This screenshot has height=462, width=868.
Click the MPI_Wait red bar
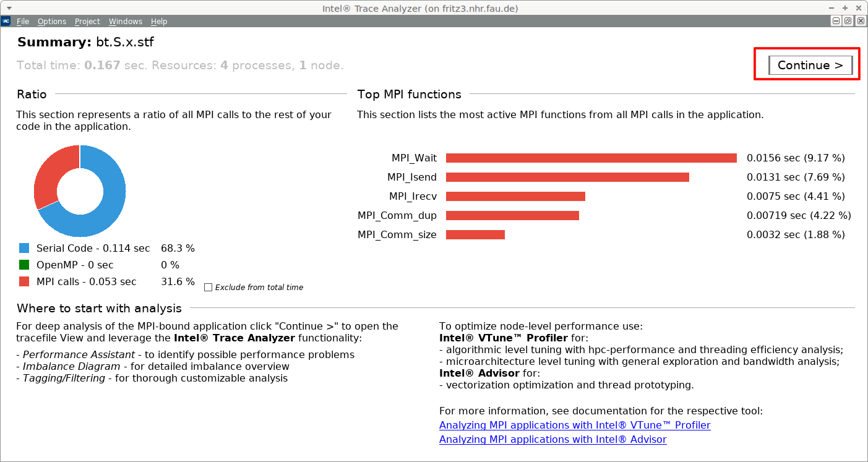591,158
